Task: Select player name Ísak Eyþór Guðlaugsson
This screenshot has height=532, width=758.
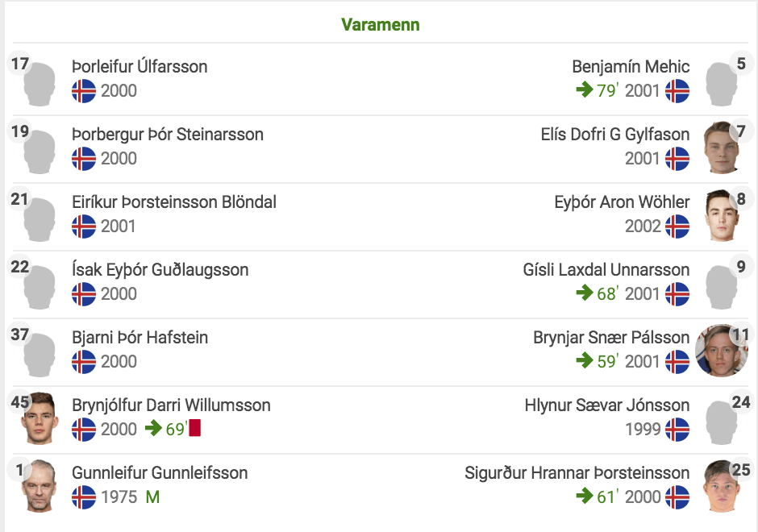Action: point(160,269)
